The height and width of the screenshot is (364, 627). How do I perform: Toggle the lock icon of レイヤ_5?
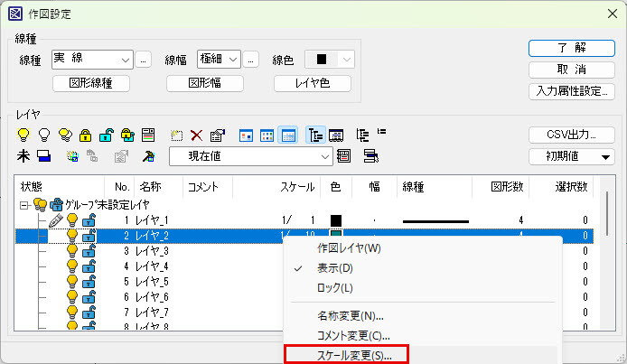89,281
